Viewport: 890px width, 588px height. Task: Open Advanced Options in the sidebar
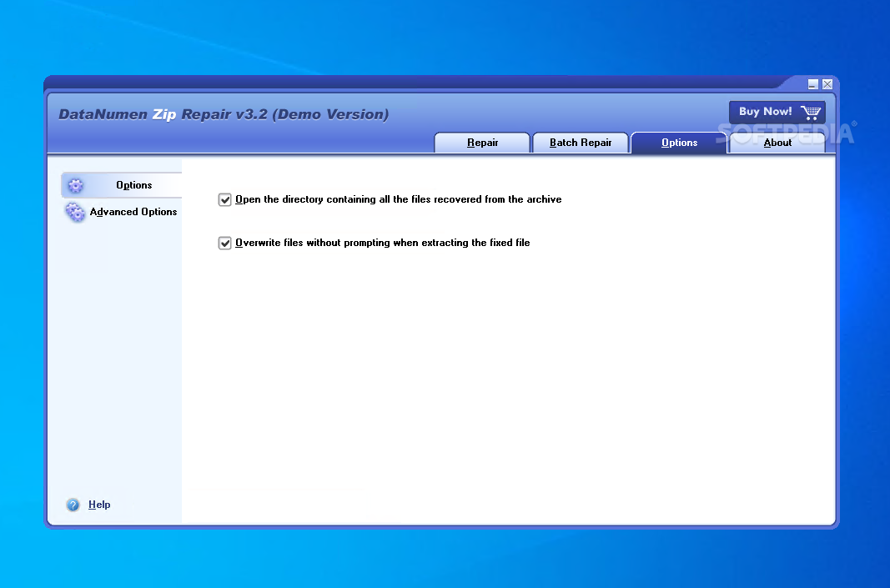click(x=122, y=212)
